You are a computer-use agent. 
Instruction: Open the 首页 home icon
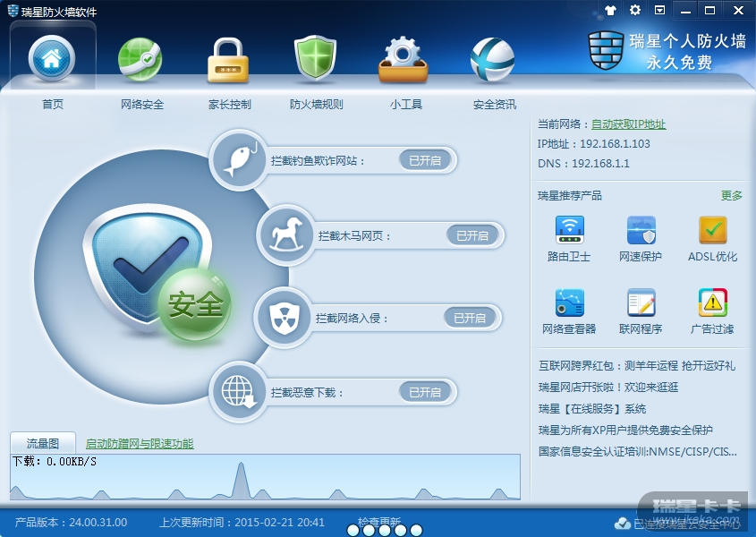[x=52, y=58]
